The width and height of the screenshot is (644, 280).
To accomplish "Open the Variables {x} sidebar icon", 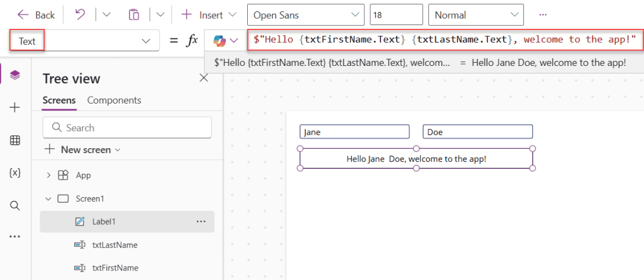I will pyautogui.click(x=15, y=173).
